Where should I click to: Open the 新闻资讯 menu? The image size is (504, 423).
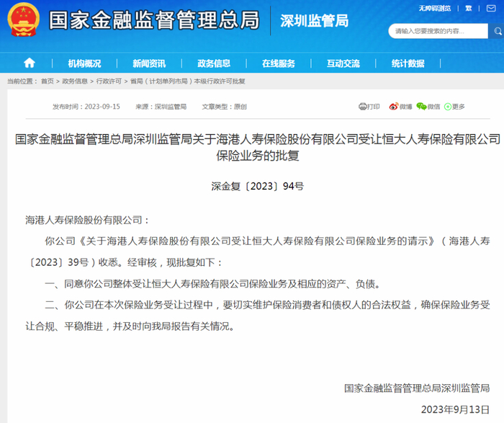[149, 63]
